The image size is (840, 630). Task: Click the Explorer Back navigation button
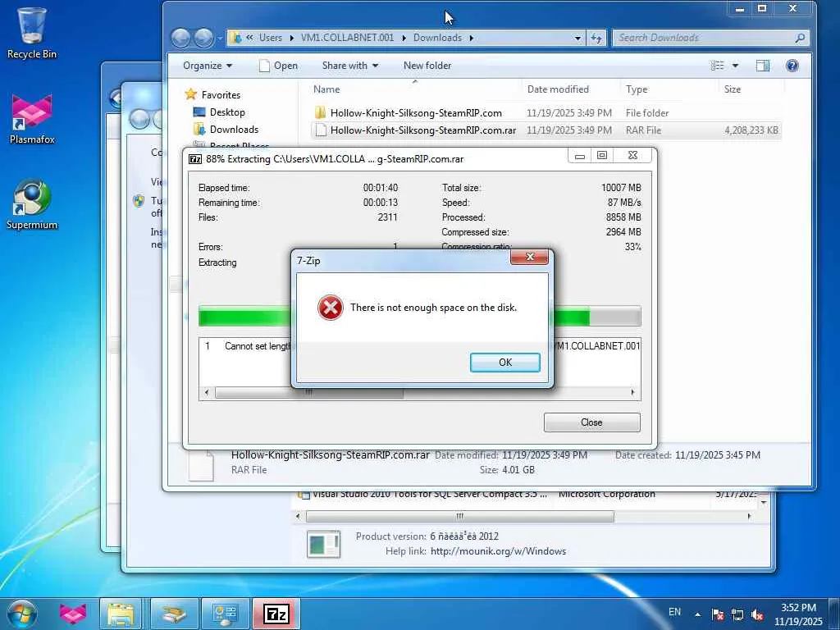pyautogui.click(x=180, y=38)
